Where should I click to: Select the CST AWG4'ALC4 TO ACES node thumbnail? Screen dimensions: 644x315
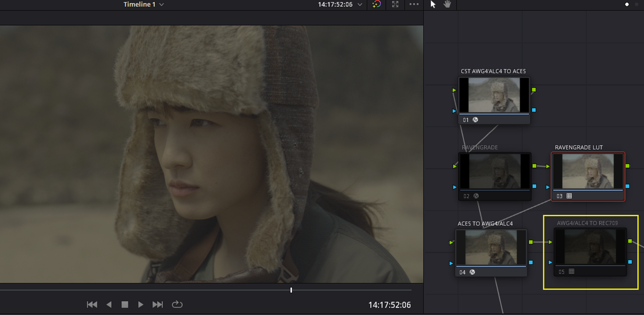coord(494,95)
